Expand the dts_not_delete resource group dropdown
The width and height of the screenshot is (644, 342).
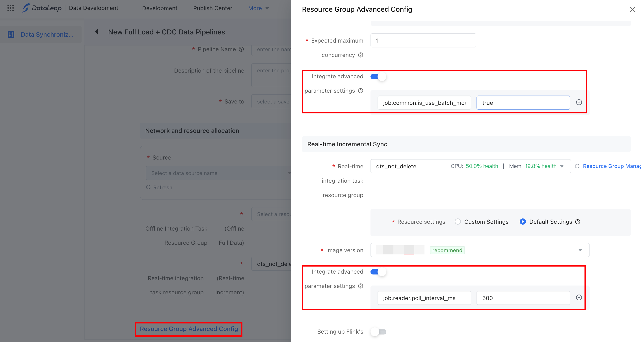[x=471, y=166]
